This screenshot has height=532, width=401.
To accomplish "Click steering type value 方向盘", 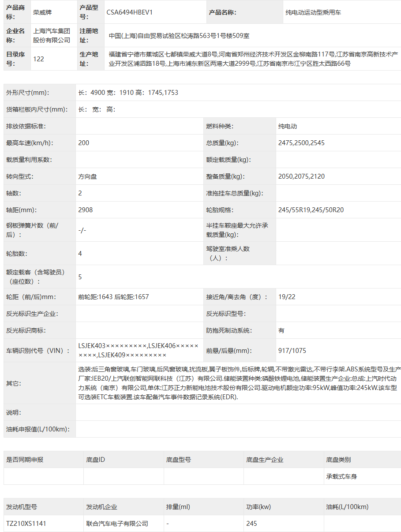I will (x=87, y=176).
